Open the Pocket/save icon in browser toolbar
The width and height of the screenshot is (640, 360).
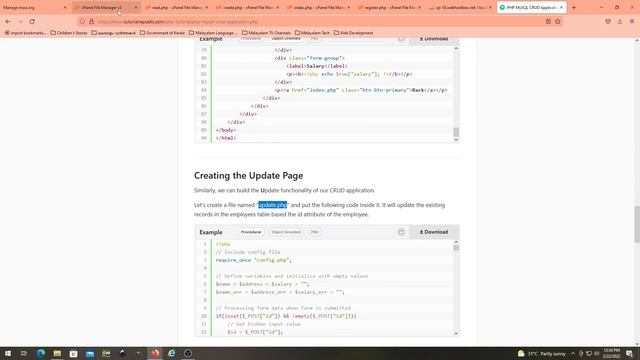click(608, 21)
